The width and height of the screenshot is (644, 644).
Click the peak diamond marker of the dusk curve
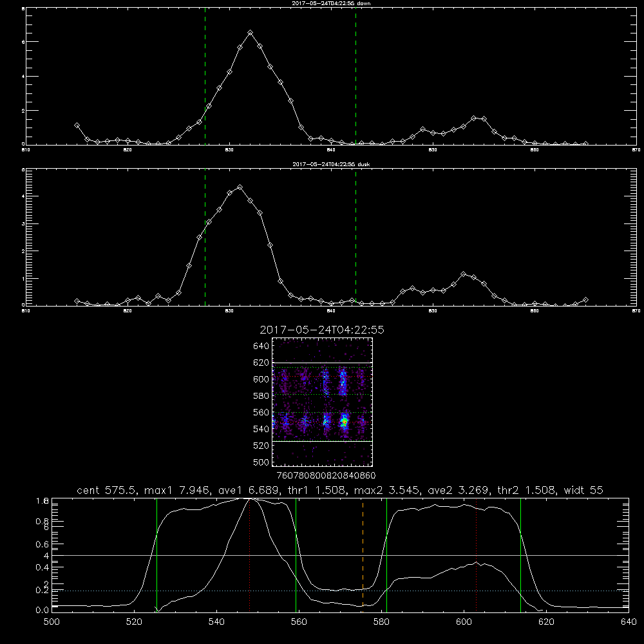click(x=240, y=187)
